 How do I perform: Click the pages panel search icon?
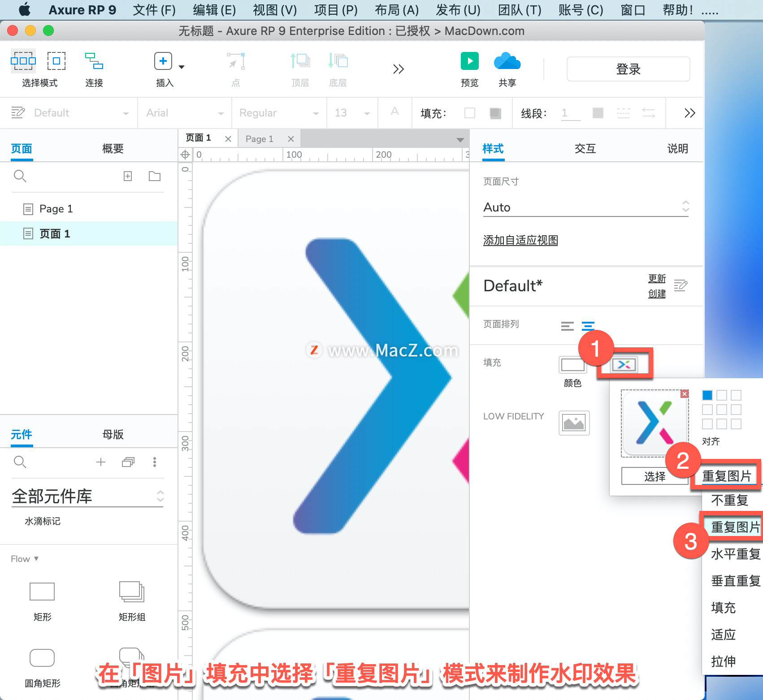pos(20,176)
